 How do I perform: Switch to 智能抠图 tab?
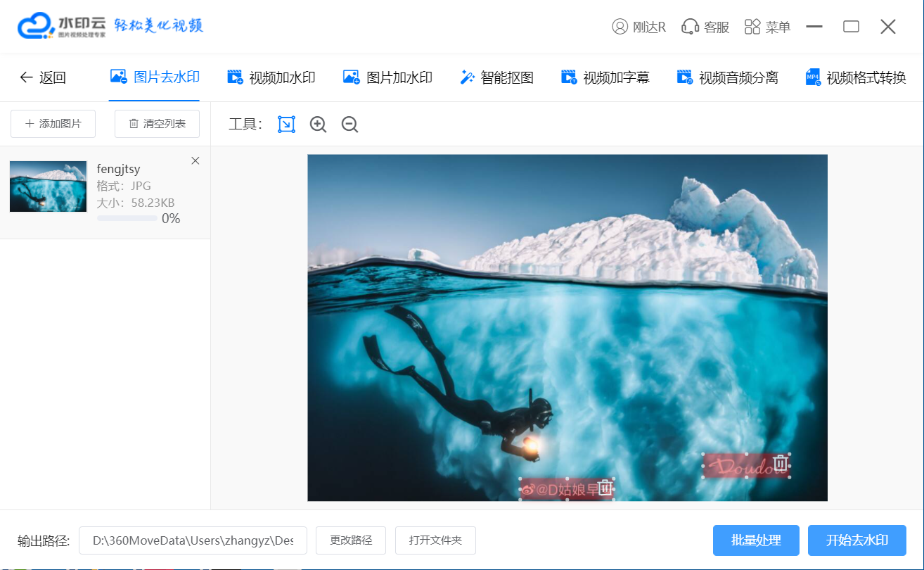496,77
